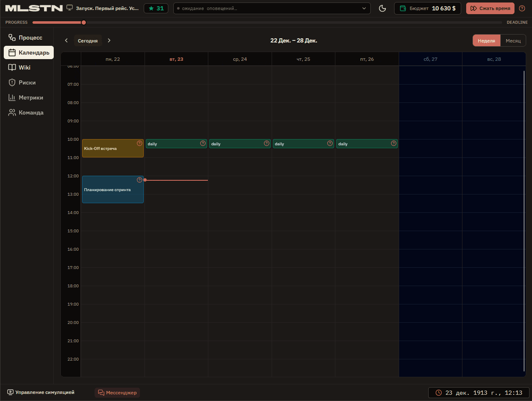Image resolution: width=532 pixels, height=401 pixels.
Task: Go to the next week
Action: [x=109, y=40]
